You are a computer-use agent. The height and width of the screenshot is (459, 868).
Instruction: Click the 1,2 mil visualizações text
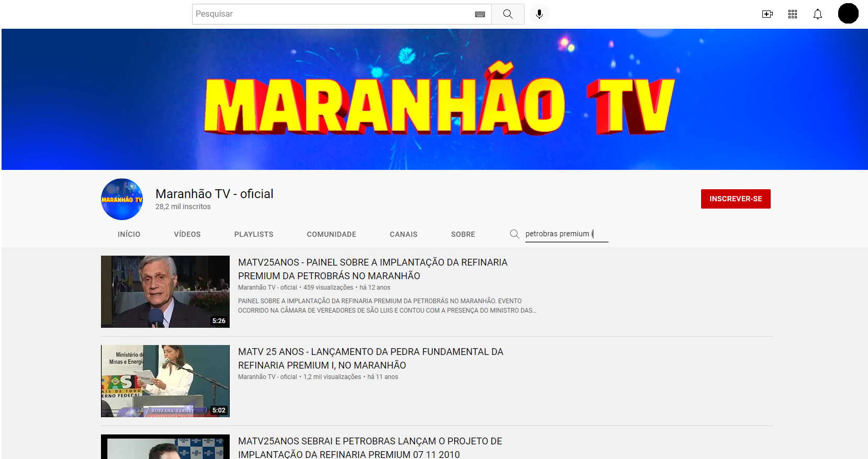332,377
